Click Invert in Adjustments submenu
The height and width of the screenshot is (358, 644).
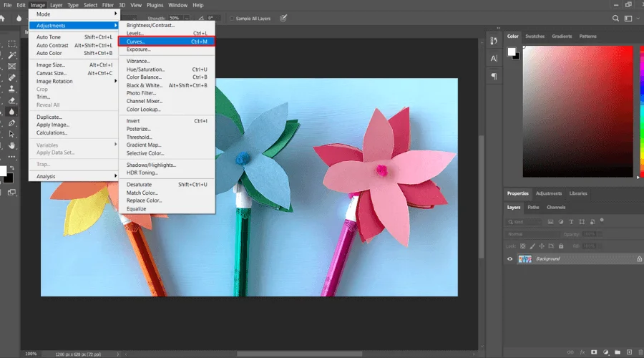(167, 121)
